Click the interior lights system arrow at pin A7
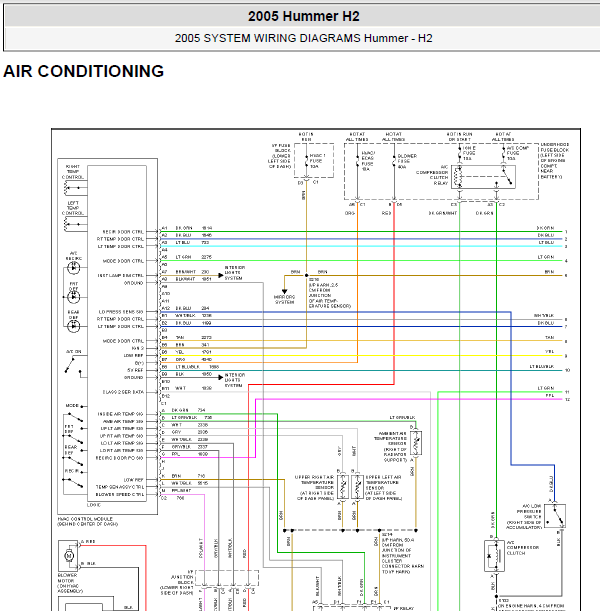Image resolution: width=600 pixels, height=611 pixels. pyautogui.click(x=221, y=275)
